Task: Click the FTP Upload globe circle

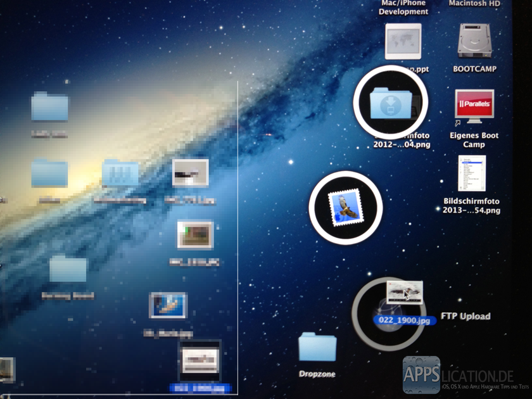Action: click(389, 314)
